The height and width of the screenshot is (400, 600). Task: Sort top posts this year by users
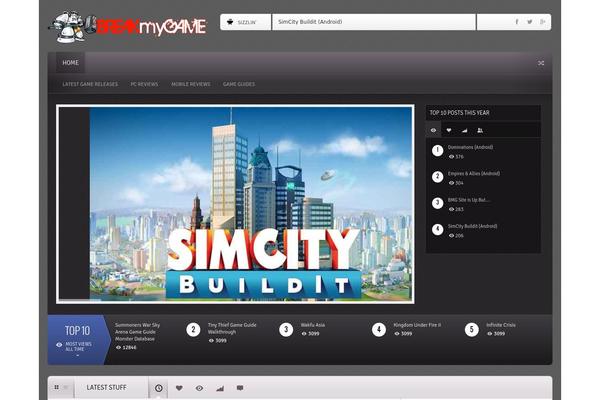pyautogui.click(x=480, y=130)
